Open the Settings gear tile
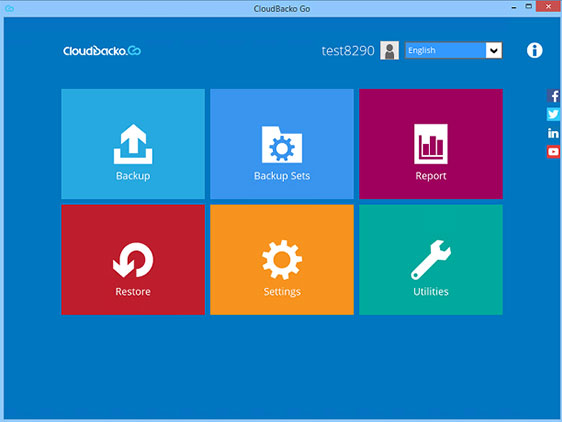 (x=282, y=260)
